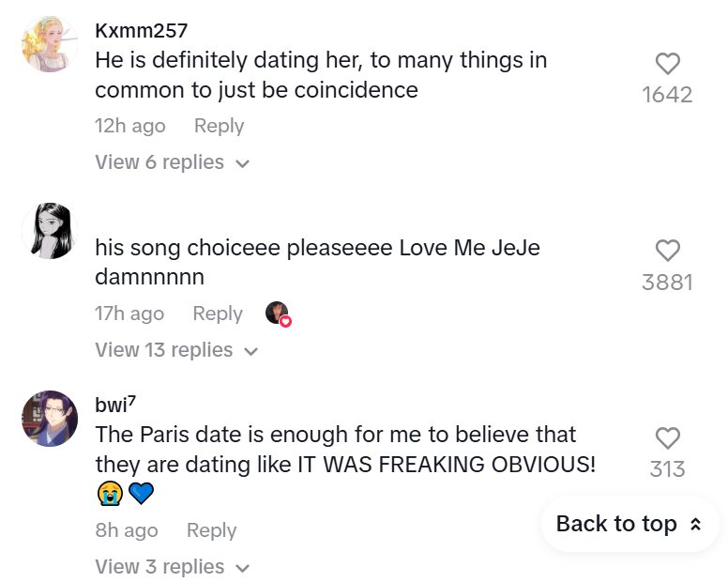This screenshot has width=728, height=582.
Task: Click the Back to top button
Action: [x=629, y=524]
